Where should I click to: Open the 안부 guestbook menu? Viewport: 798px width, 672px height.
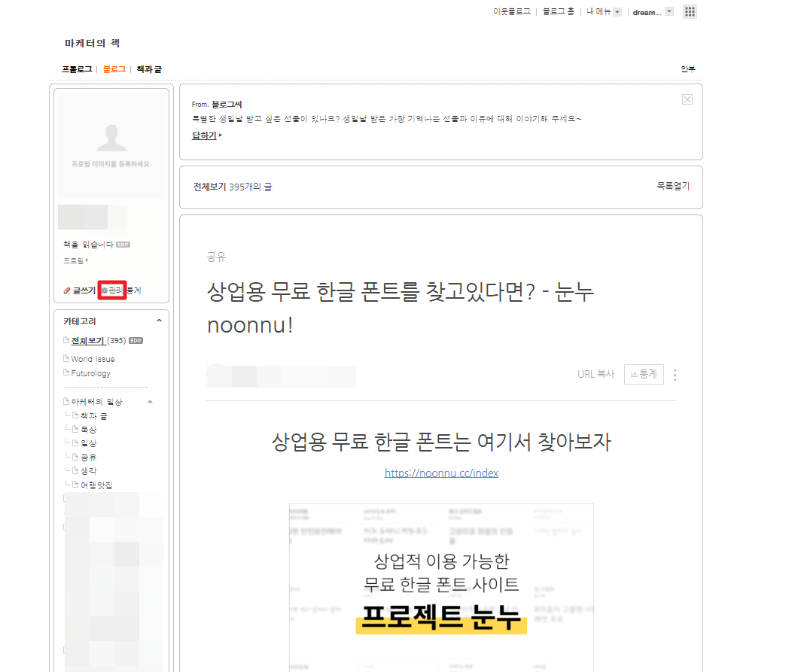point(688,68)
